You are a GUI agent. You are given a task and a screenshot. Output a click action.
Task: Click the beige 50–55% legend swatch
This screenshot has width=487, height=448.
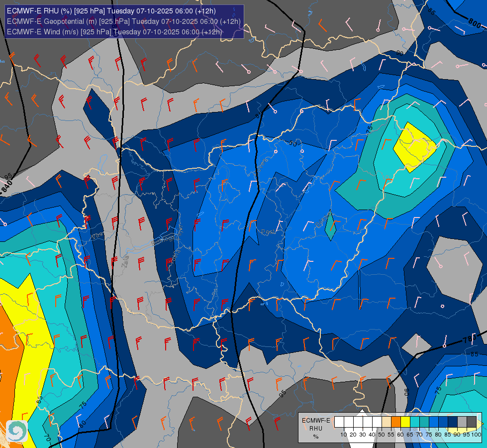[x=387, y=422]
